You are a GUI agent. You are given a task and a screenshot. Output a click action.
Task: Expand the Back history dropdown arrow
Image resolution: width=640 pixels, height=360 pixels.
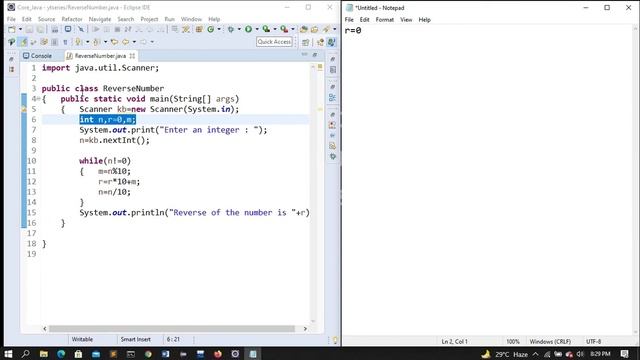pyautogui.click(x=134, y=42)
